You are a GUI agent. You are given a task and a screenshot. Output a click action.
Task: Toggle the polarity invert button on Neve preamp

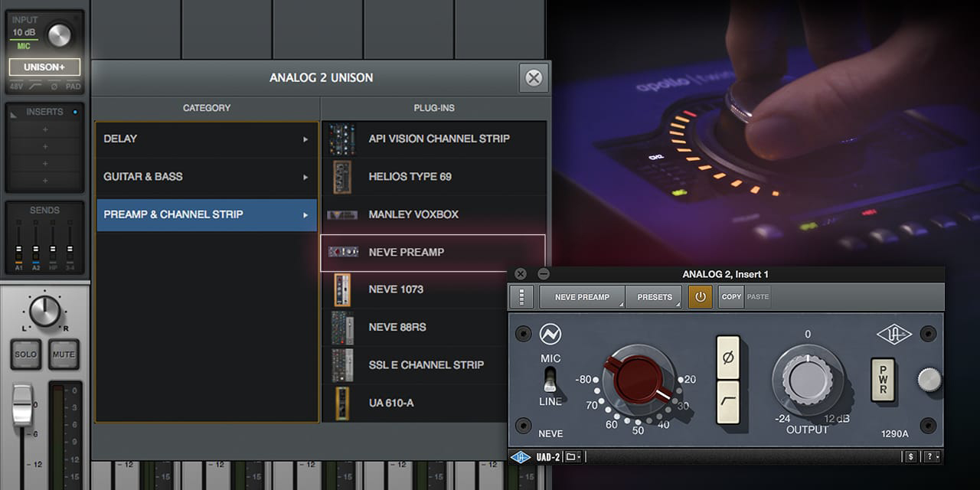click(727, 358)
